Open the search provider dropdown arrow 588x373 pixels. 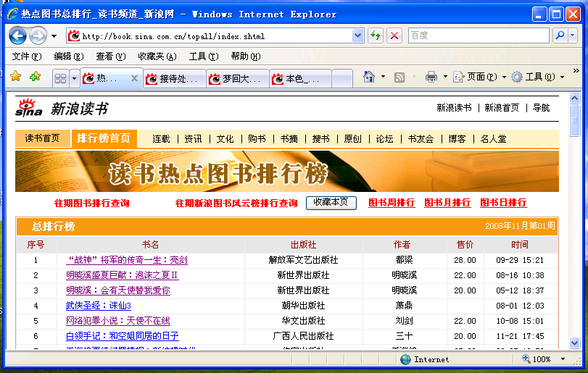(x=572, y=35)
